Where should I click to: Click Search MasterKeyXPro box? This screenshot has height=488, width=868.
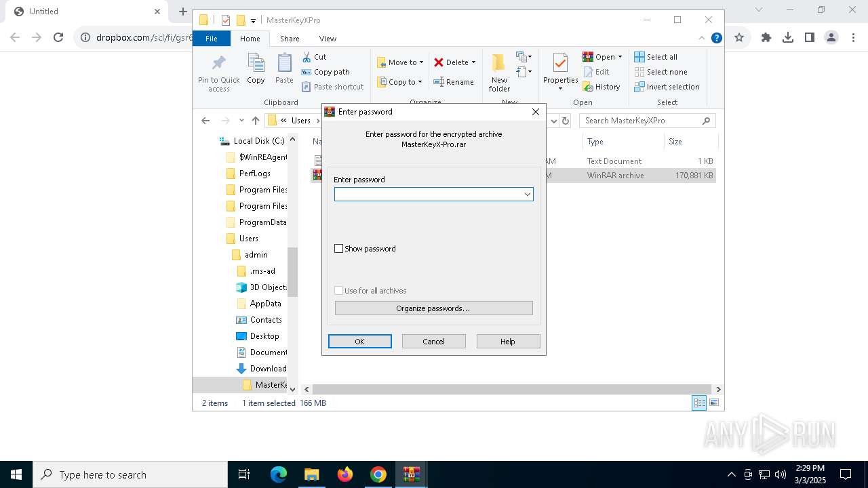(648, 121)
